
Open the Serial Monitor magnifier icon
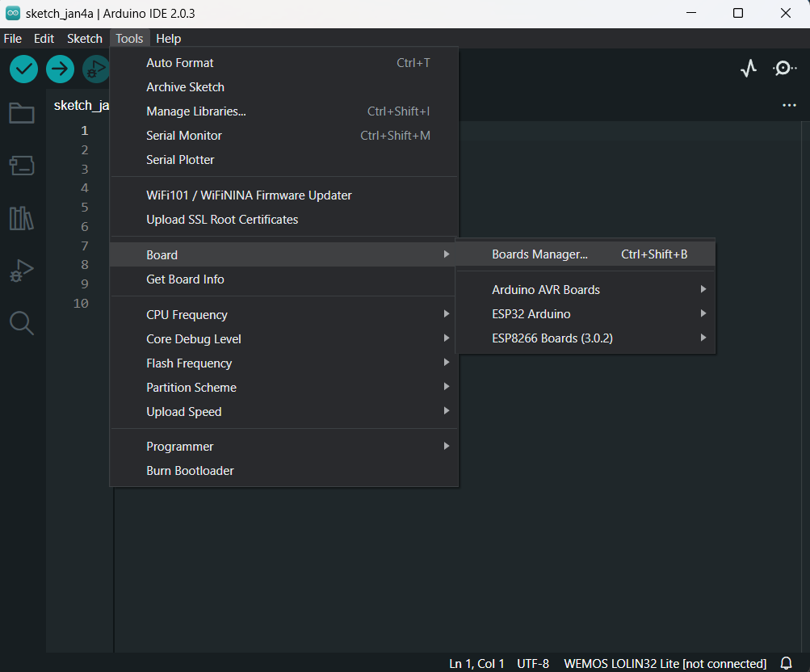[784, 68]
